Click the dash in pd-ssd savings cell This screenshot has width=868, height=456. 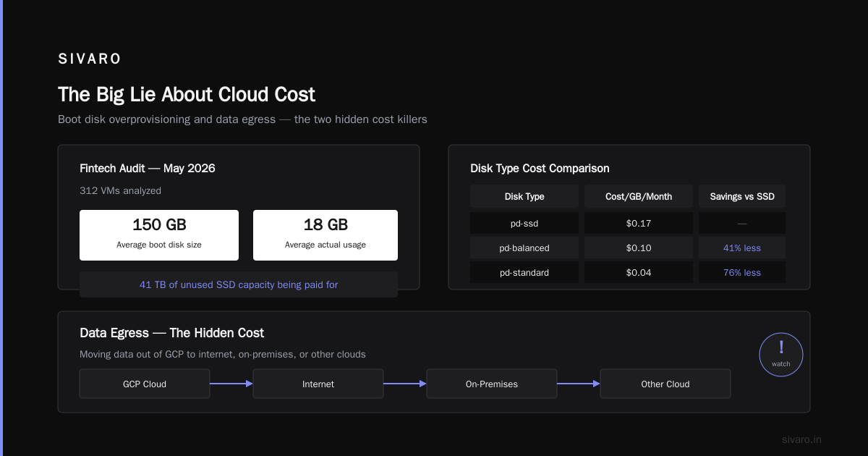(x=742, y=223)
